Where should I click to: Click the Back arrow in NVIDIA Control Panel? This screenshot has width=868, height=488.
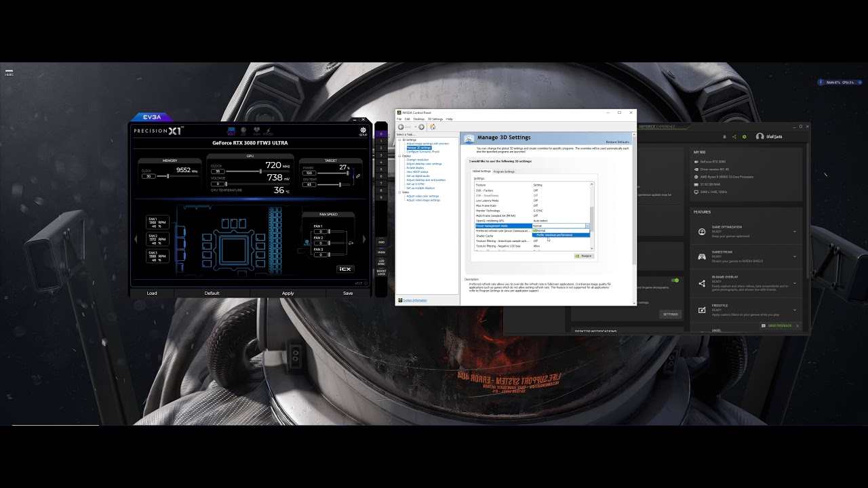point(401,127)
